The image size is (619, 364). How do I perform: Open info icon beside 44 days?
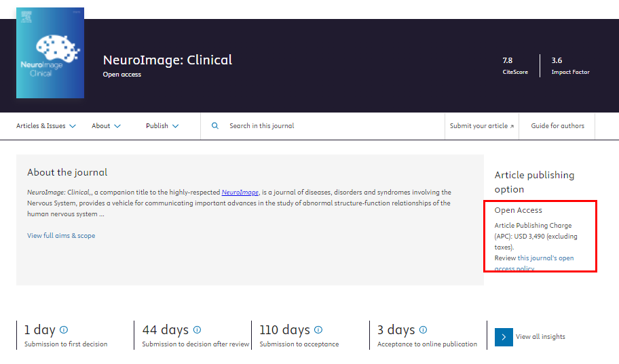pyautogui.click(x=197, y=330)
